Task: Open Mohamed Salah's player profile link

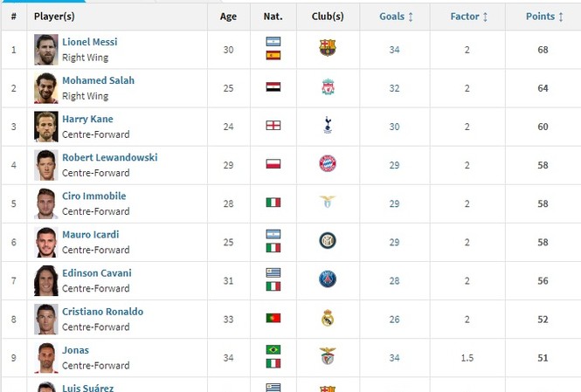Action: click(x=98, y=80)
